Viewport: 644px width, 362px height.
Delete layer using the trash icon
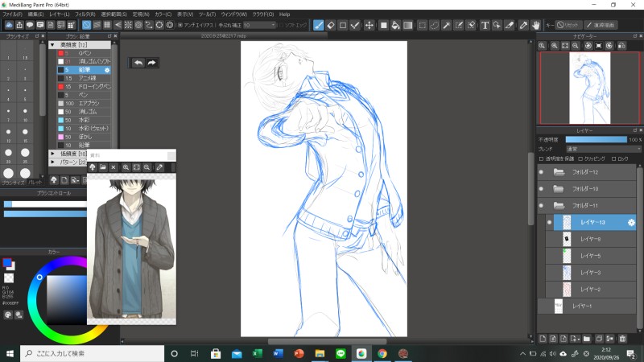(622, 339)
